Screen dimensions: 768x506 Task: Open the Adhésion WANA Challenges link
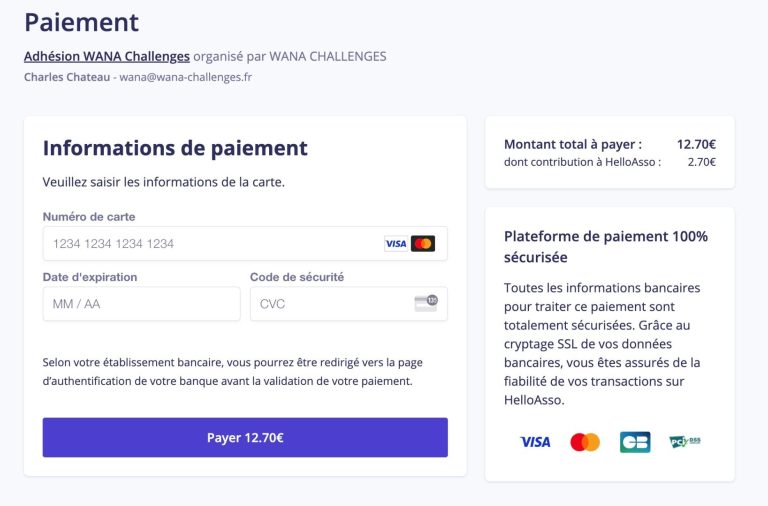click(x=107, y=56)
